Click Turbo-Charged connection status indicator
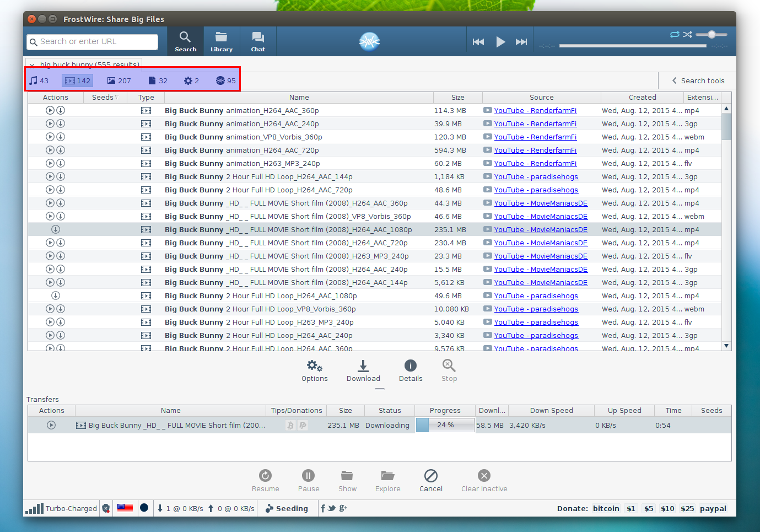The image size is (760, 532). [62, 508]
